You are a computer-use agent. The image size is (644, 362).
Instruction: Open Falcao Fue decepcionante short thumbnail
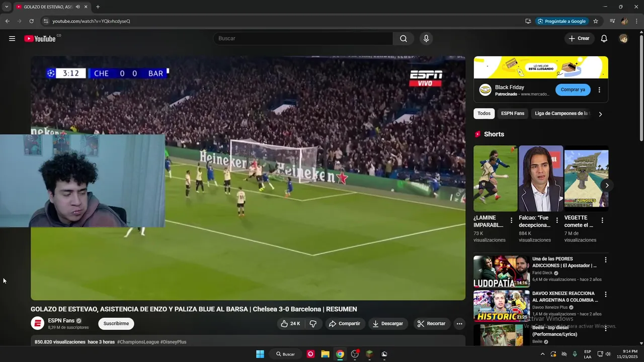pyautogui.click(x=541, y=178)
